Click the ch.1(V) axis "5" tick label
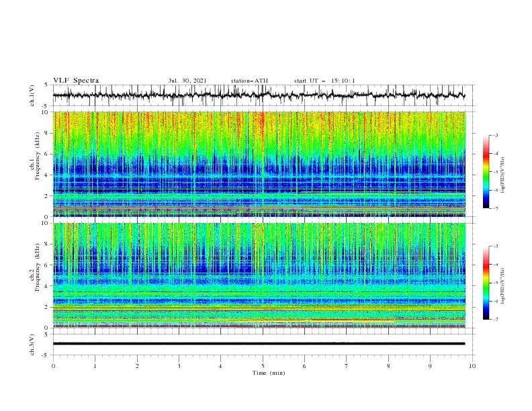 click(x=48, y=85)
